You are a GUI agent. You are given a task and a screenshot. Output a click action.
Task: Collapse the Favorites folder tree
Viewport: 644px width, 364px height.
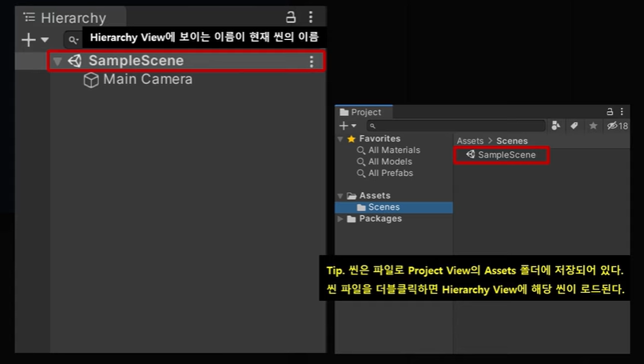[x=340, y=139]
